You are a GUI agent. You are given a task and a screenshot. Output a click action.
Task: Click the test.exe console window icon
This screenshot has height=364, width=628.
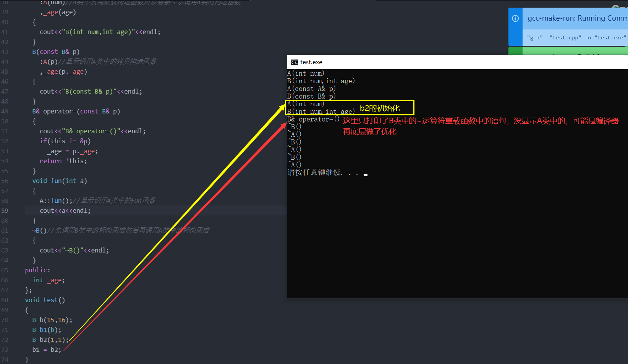point(294,62)
